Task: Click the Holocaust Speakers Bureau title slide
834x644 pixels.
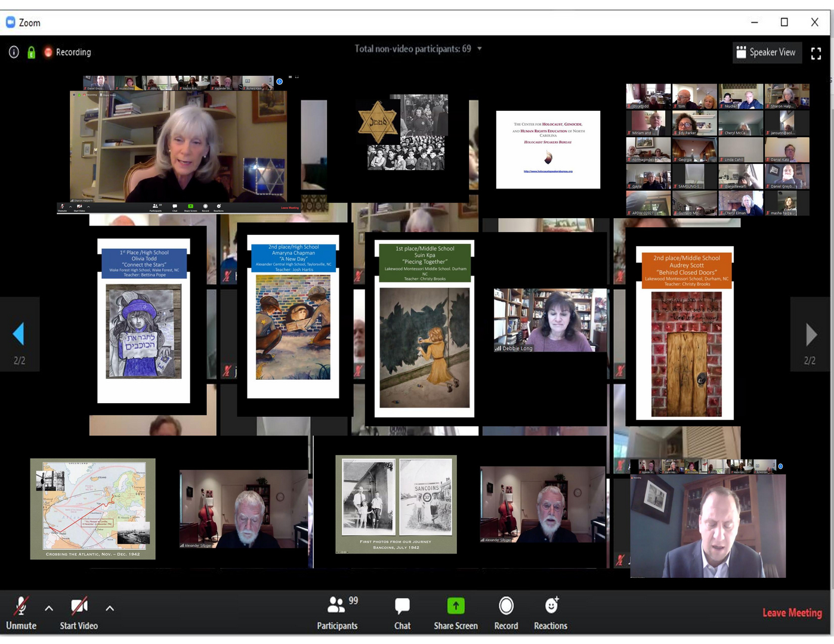Action: pos(548,150)
